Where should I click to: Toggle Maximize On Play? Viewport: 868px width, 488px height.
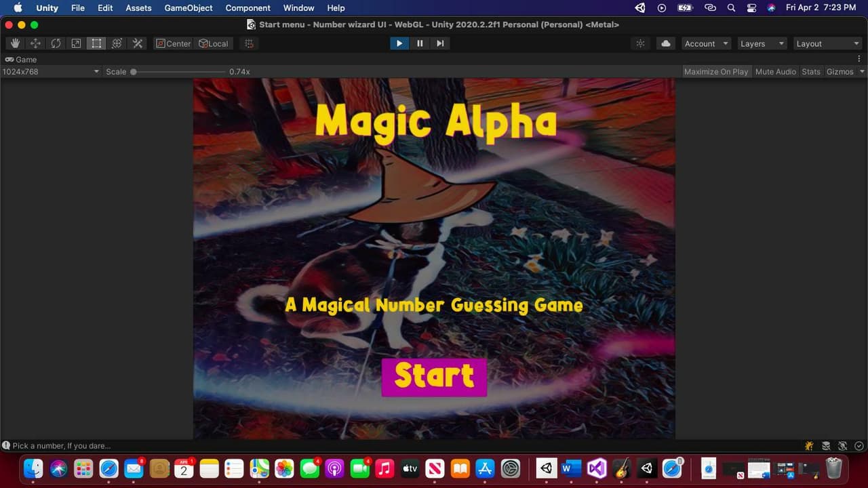(716, 72)
